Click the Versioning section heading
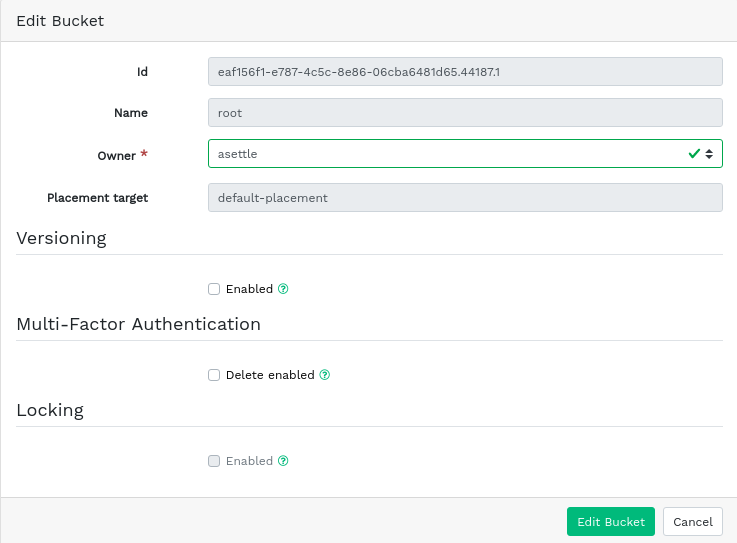 [x=61, y=238]
